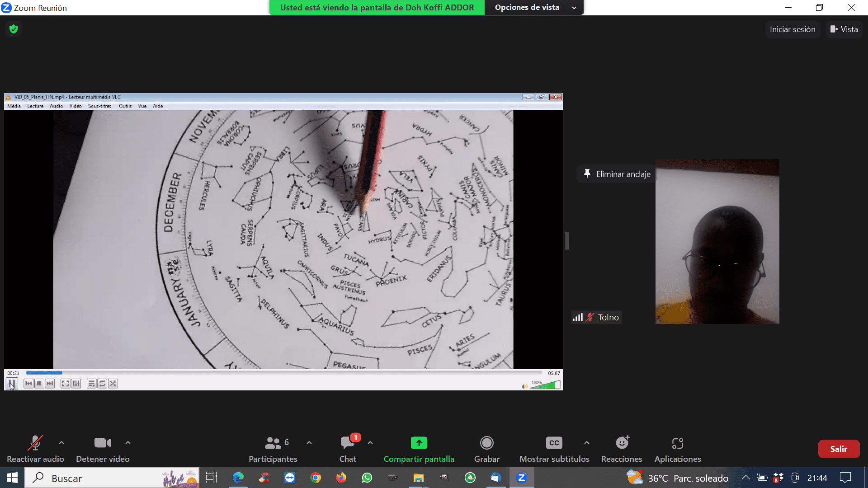Click the VLC volume slider
The width and height of the screenshot is (868, 488).
(x=545, y=385)
